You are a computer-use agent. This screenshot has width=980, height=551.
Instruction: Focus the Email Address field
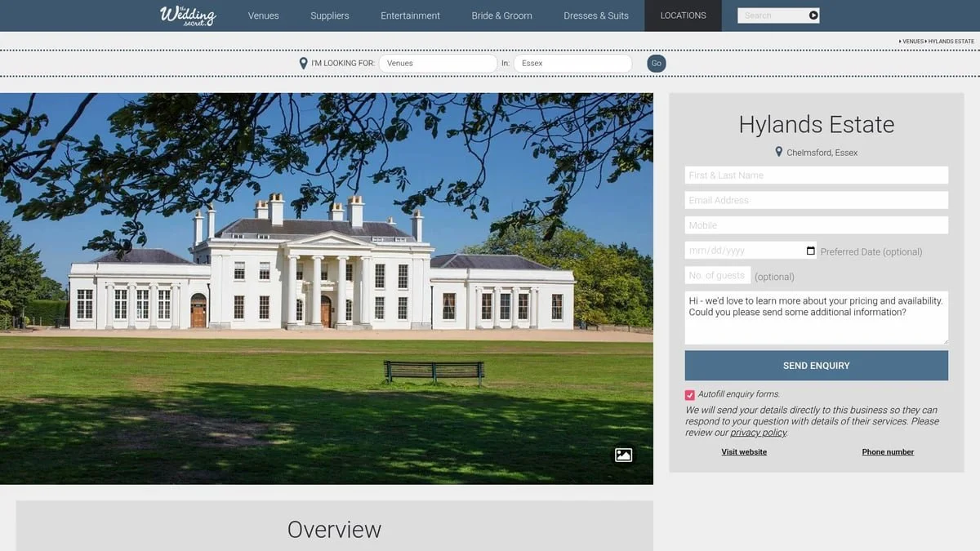pos(817,200)
